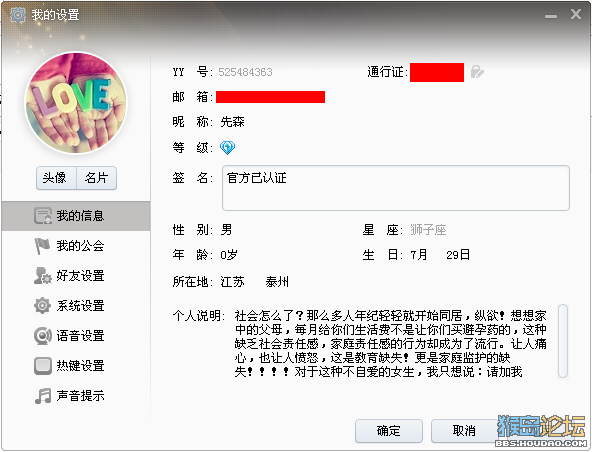Click the blue diamond level icon
Screen dimensions: 592x452
click(228, 147)
